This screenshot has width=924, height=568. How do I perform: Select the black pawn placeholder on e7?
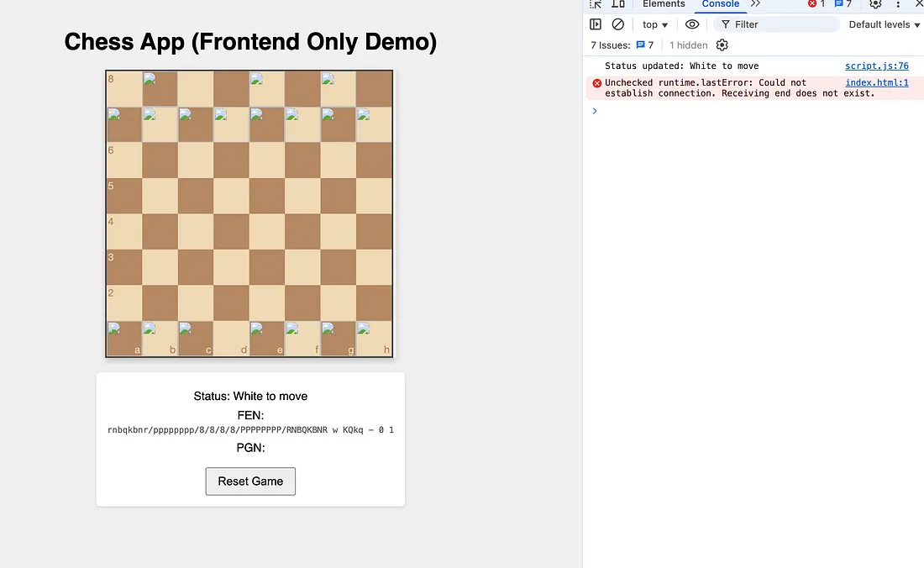[267, 124]
